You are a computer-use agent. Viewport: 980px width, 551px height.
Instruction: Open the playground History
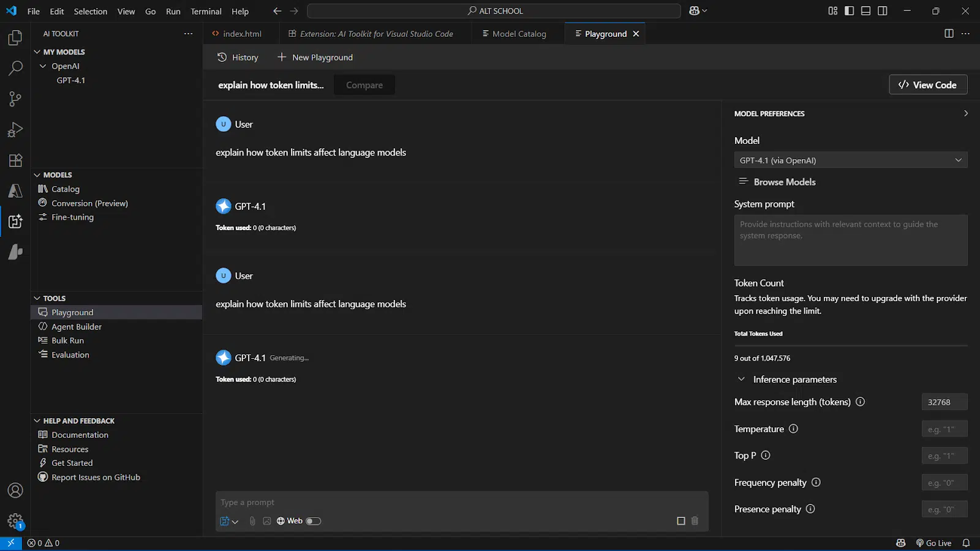(238, 57)
